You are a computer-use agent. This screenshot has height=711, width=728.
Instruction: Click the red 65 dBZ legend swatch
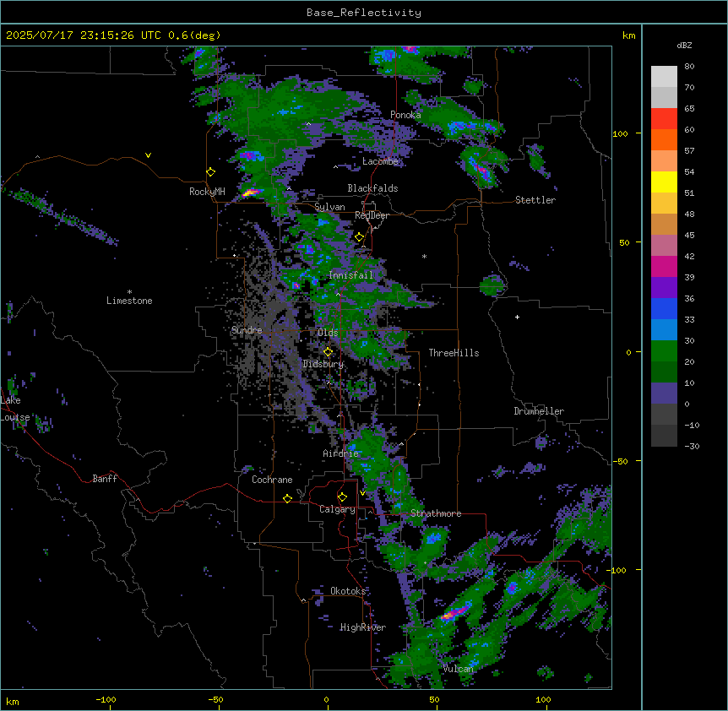(x=664, y=118)
